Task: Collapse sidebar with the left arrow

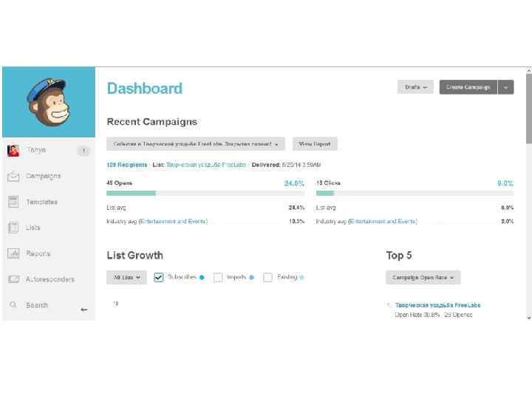Action: click(83, 310)
